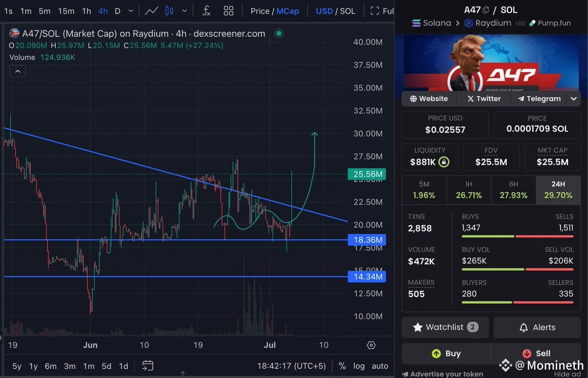Switch to line chart style icon

click(x=151, y=11)
